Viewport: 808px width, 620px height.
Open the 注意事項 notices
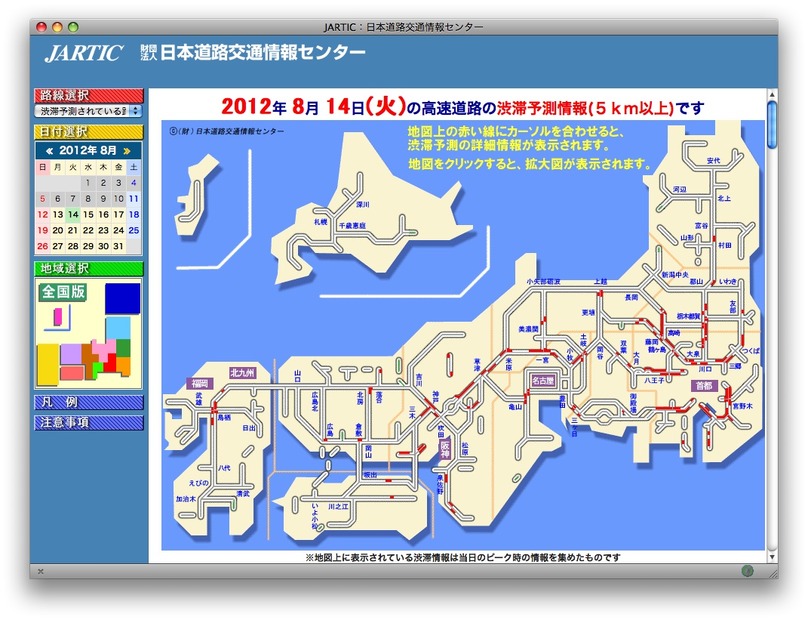click(x=89, y=423)
